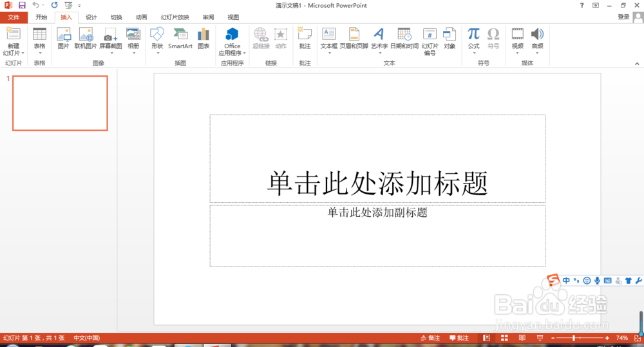Screen dimensions: 644x347
Task: Switch to the 幻灯片放映 slide show tab
Action: [175, 17]
